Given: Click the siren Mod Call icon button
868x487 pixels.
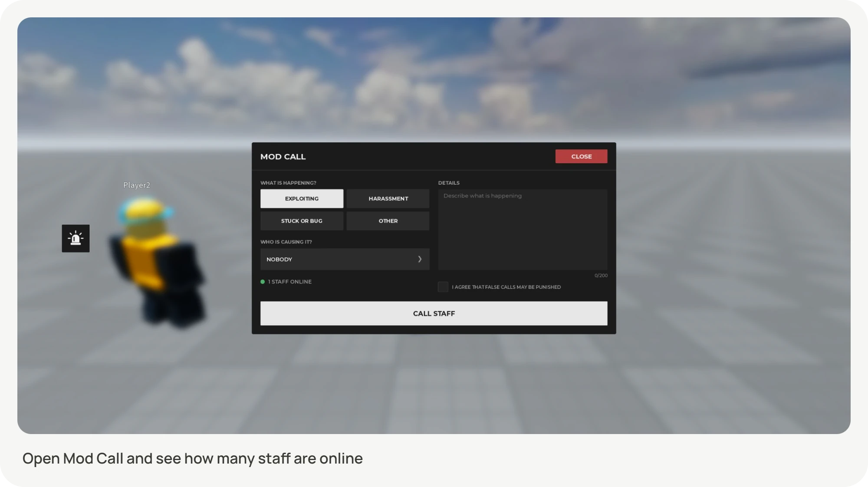Looking at the screenshot, I should point(76,238).
